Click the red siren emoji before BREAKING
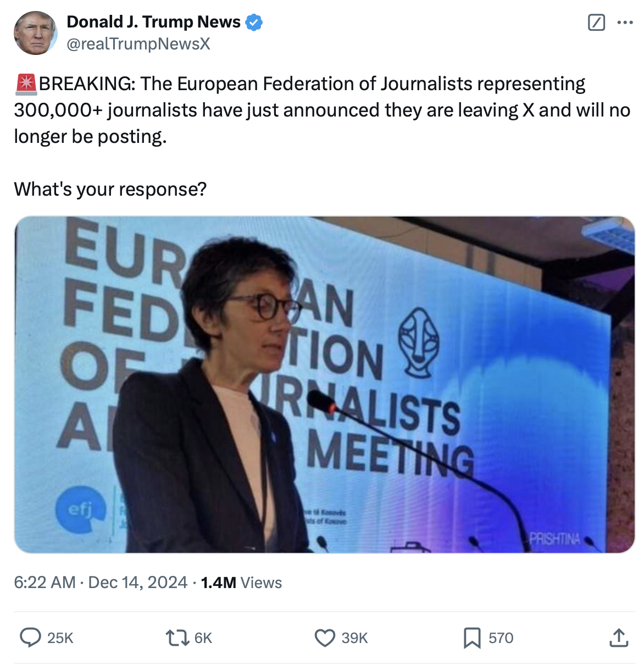Image resolution: width=644 pixels, height=665 pixels. point(25,84)
